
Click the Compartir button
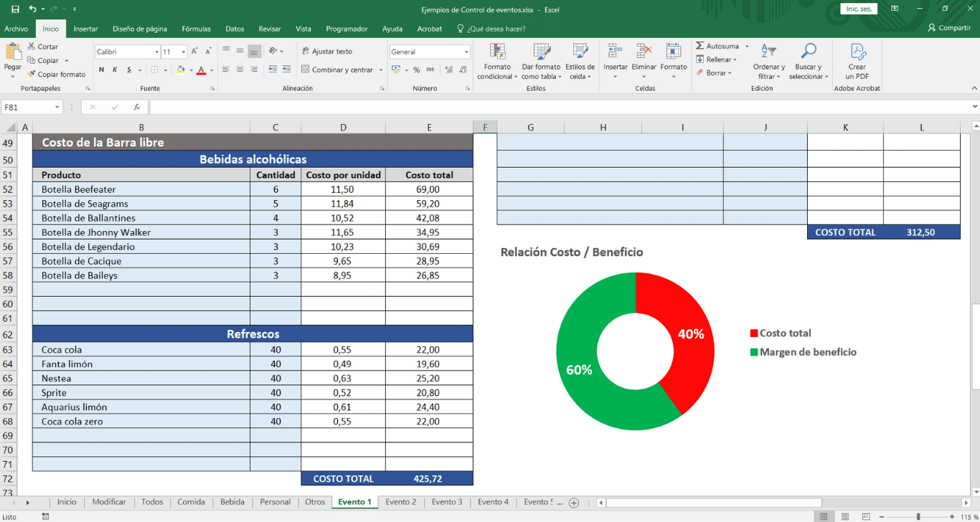click(948, 28)
